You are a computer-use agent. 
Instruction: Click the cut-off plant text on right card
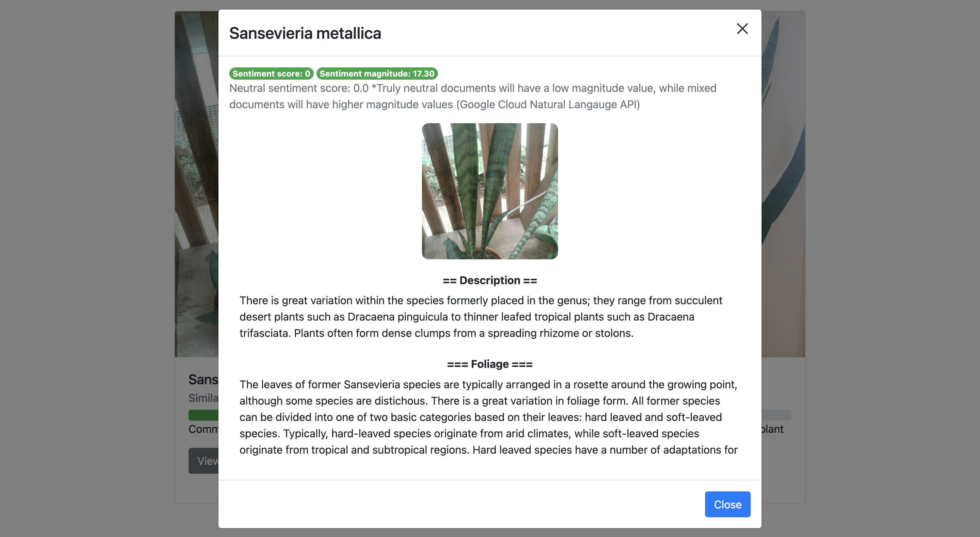[772, 429]
